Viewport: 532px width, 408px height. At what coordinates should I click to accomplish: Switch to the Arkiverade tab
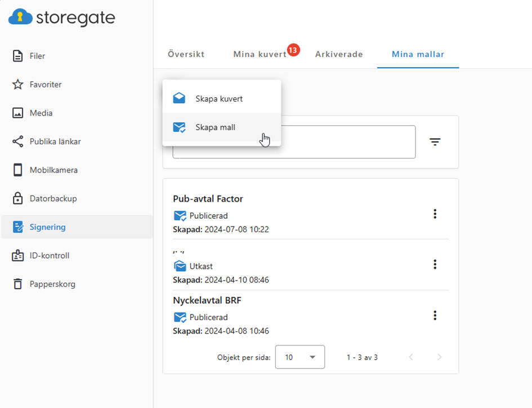pos(339,55)
